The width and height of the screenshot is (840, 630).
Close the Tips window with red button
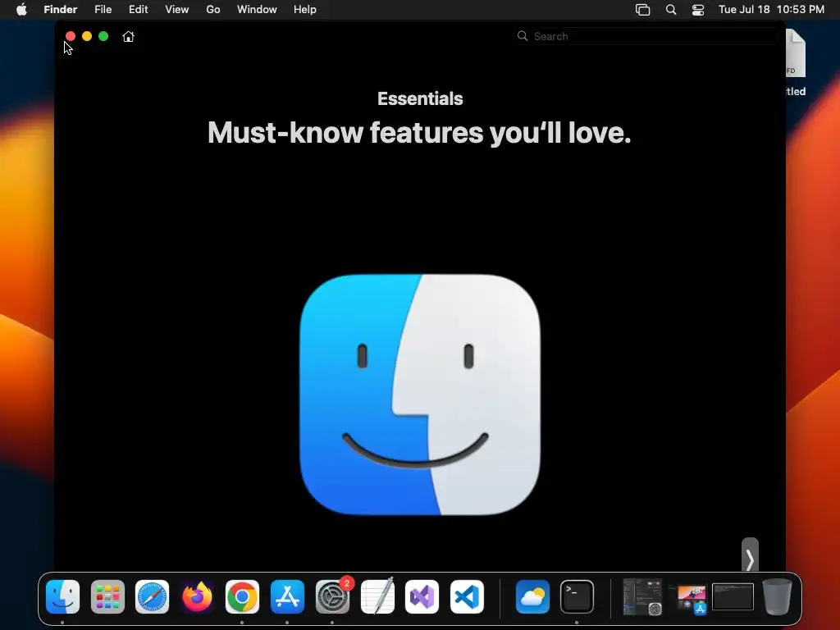[71, 36]
